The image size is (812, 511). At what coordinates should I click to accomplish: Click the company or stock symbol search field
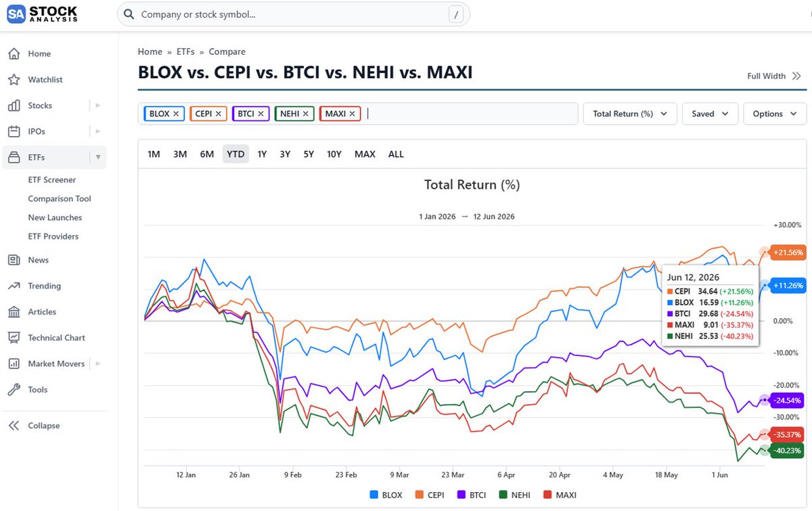pos(294,14)
